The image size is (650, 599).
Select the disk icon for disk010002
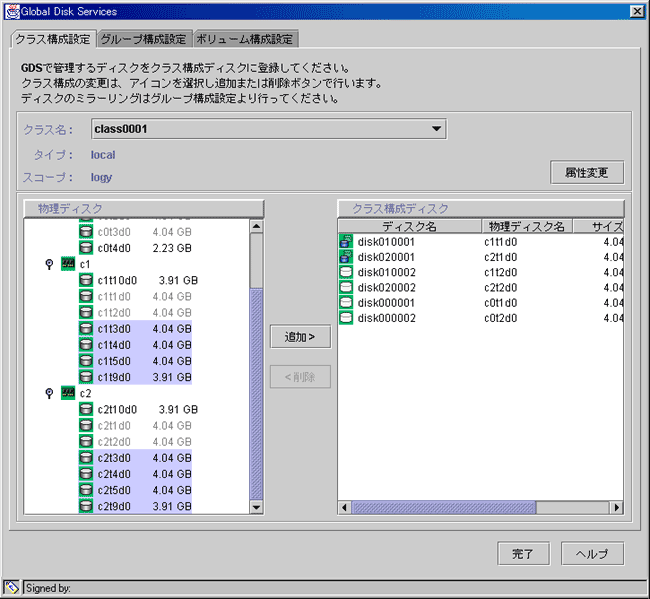tap(346, 272)
